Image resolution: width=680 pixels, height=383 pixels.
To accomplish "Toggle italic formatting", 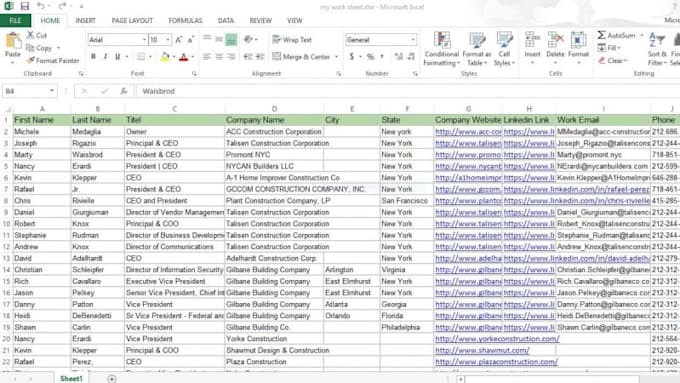I will 105,56.
